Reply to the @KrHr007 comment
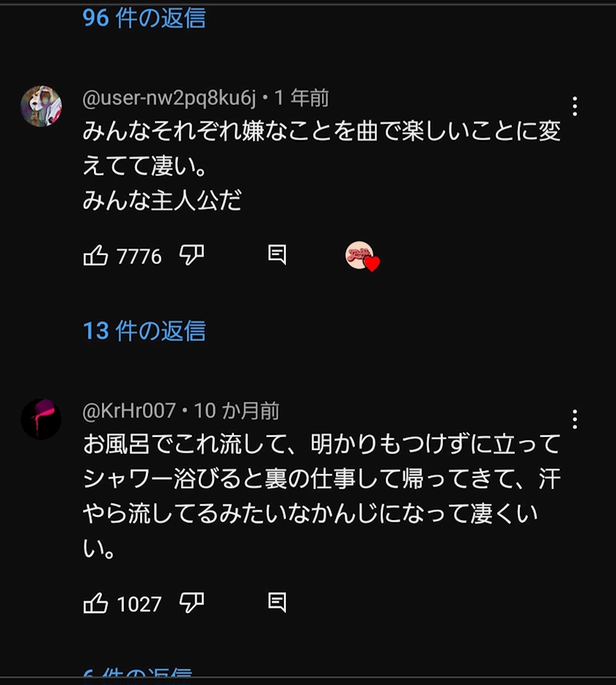The width and height of the screenshot is (616, 685). point(276,604)
